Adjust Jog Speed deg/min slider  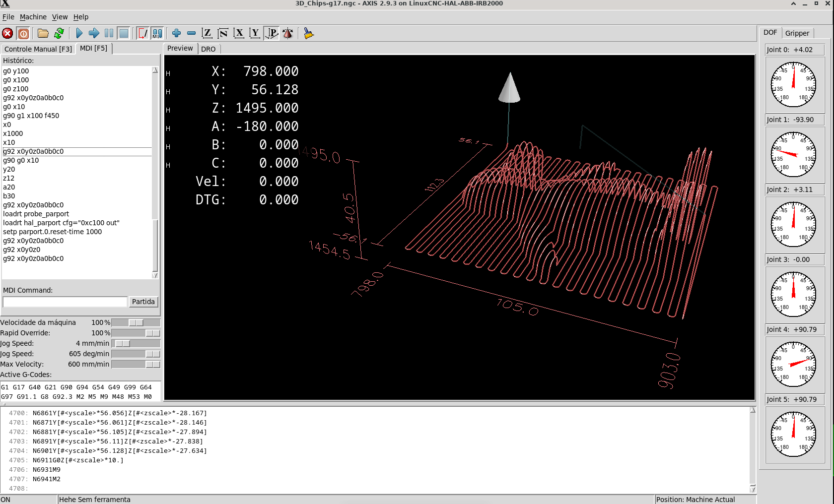click(136, 354)
